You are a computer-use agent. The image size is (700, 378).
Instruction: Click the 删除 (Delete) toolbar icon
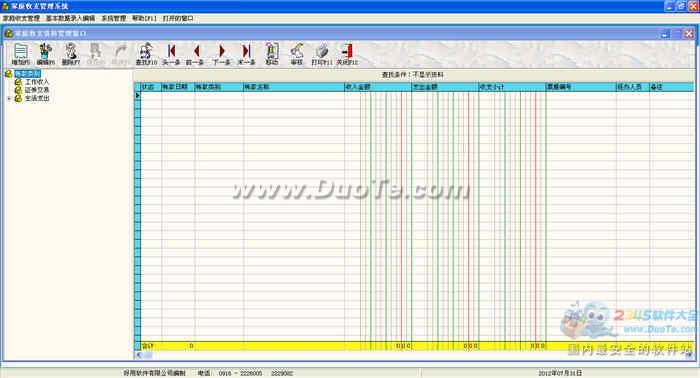[71, 54]
